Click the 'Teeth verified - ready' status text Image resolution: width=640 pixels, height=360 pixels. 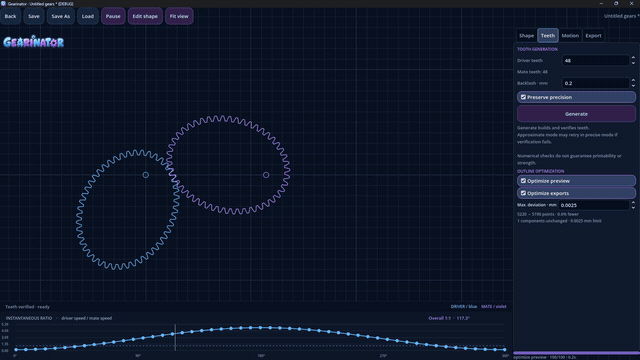[x=27, y=307]
